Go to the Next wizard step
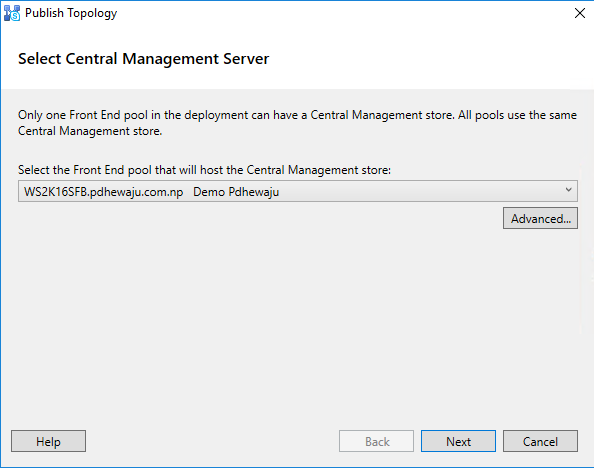Viewport: 594px width, 468px height. [x=458, y=441]
